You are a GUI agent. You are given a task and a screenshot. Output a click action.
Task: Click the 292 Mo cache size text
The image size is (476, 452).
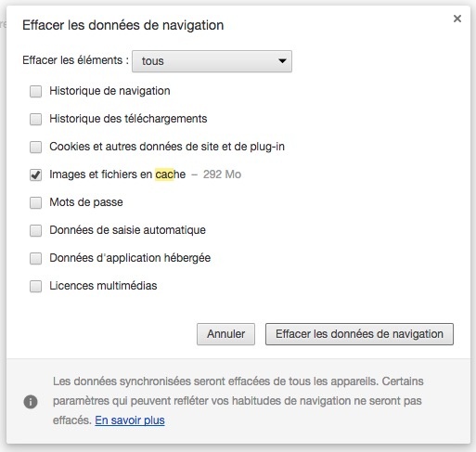pos(222,174)
